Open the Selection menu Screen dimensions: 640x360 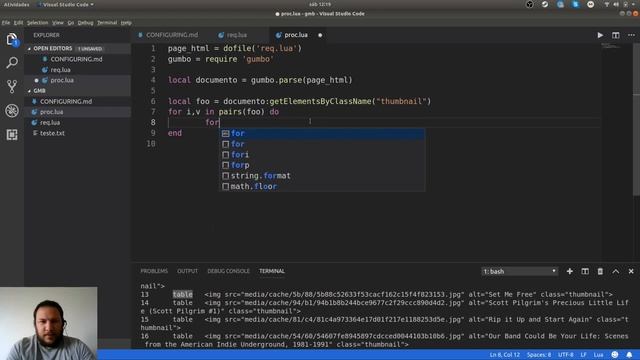[x=38, y=23]
